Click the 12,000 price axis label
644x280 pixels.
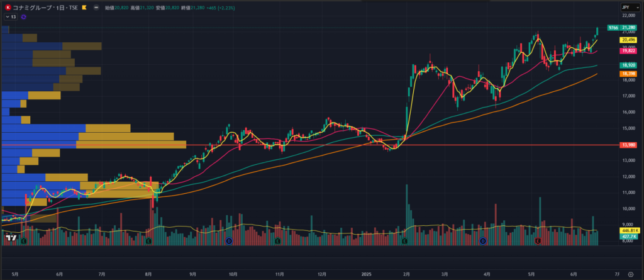pos(629,176)
